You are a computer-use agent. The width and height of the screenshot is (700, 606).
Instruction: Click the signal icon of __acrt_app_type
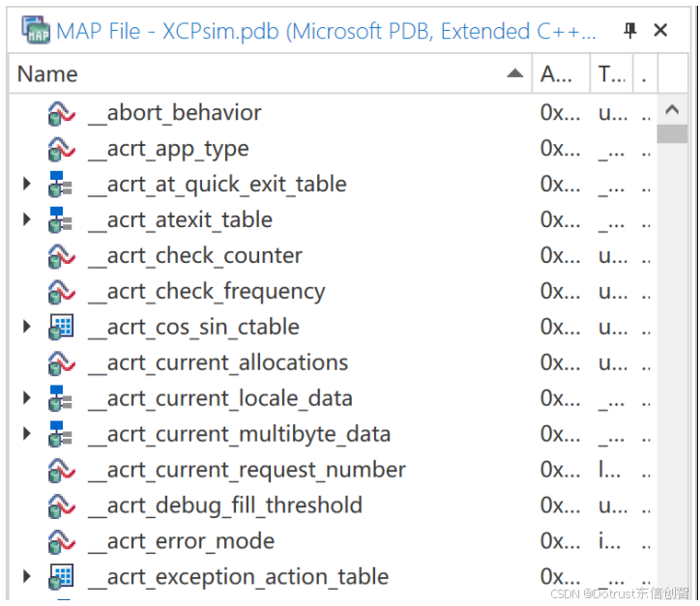click(61, 149)
